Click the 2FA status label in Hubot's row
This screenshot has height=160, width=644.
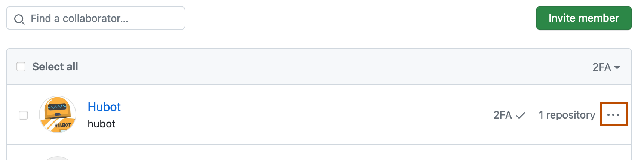502,115
